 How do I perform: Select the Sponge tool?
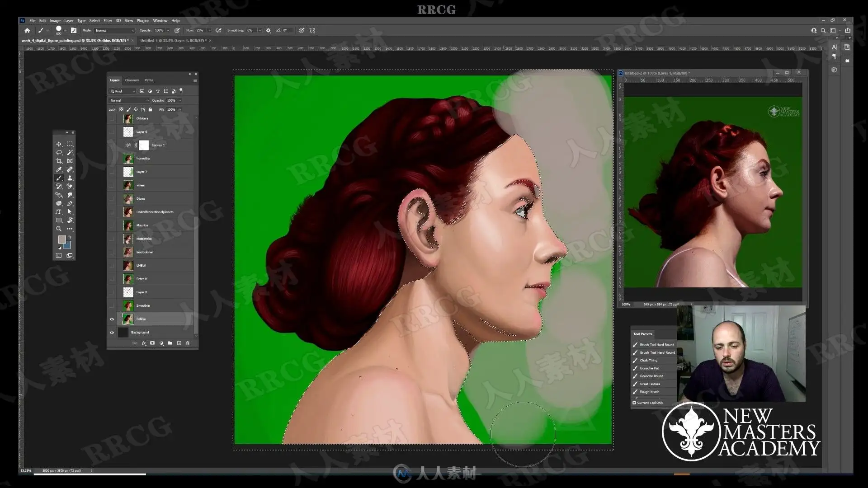coord(59,203)
